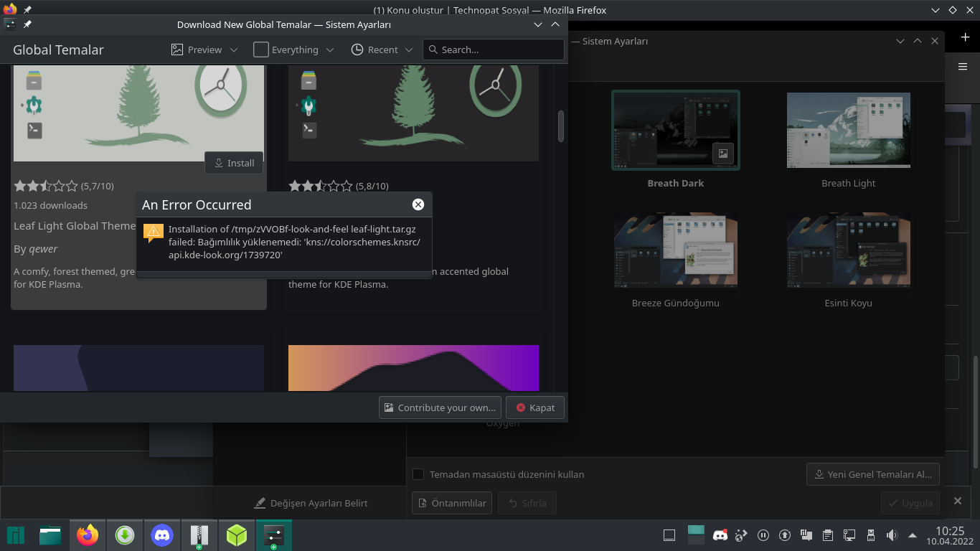Expand hidden system tray icons arrow
This screenshot has width=980, height=551.
913,535
